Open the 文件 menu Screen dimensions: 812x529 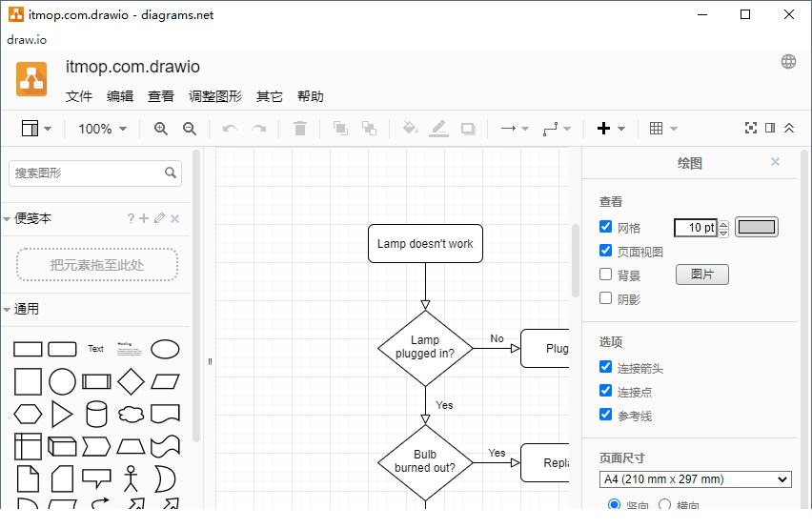click(x=79, y=96)
